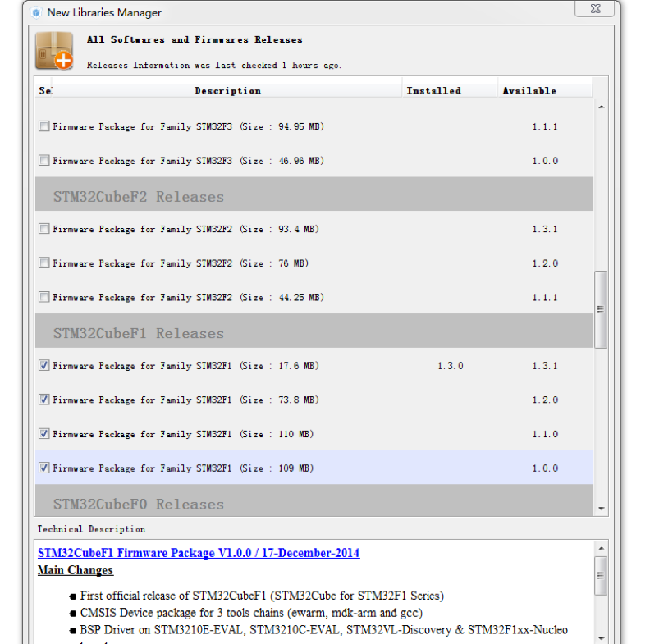
Task: Select row text STM32F2 Size 93.4 MB
Action: point(185,229)
